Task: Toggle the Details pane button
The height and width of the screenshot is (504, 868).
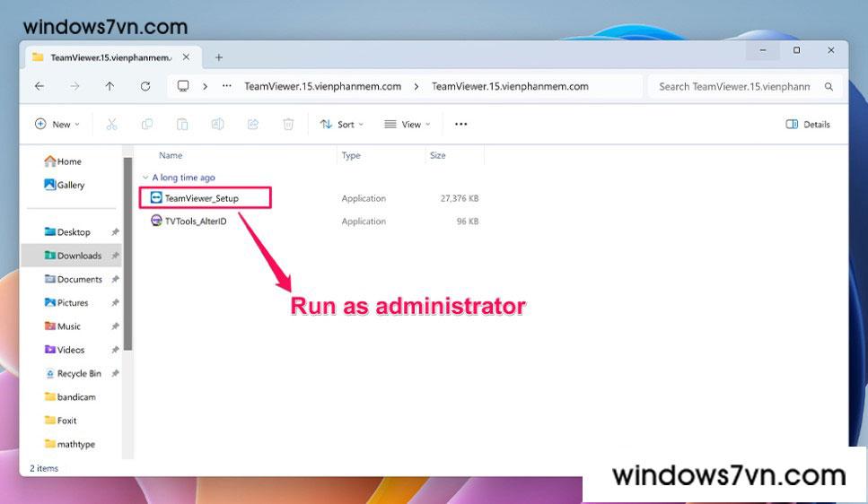Action: (808, 125)
